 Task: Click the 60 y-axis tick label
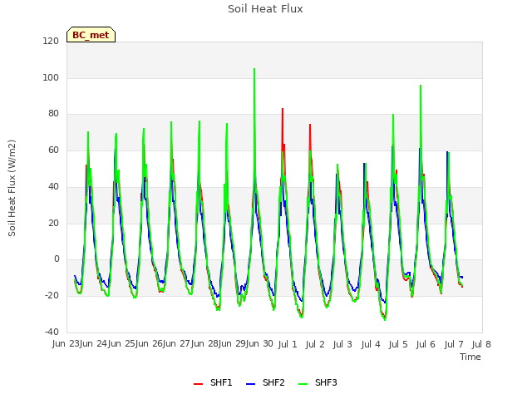(x=53, y=150)
